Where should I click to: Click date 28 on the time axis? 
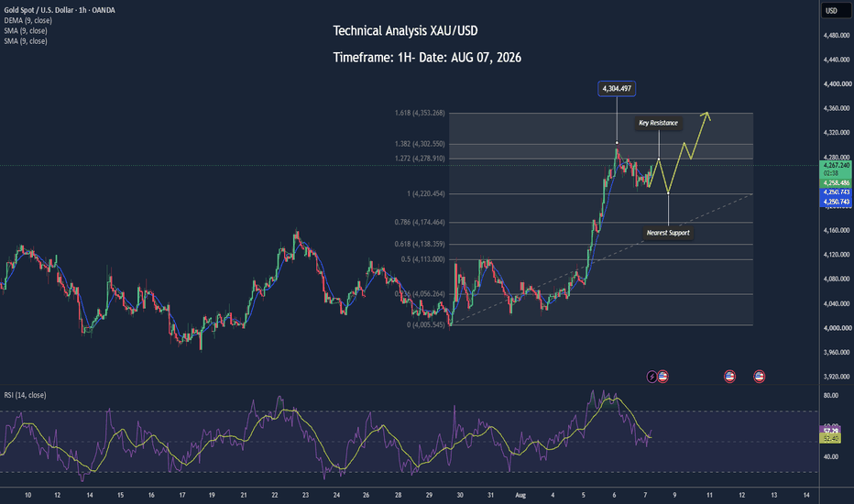point(398,495)
